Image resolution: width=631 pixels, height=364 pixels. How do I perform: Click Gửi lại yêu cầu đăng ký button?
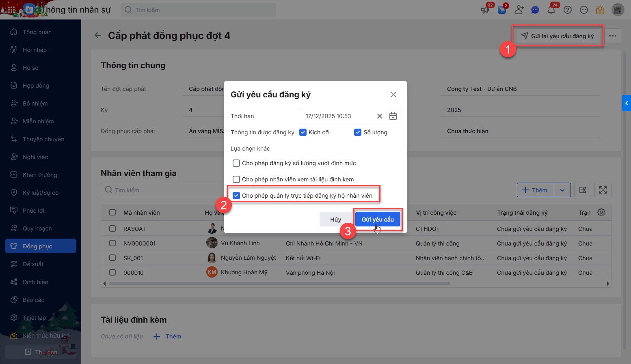click(558, 36)
